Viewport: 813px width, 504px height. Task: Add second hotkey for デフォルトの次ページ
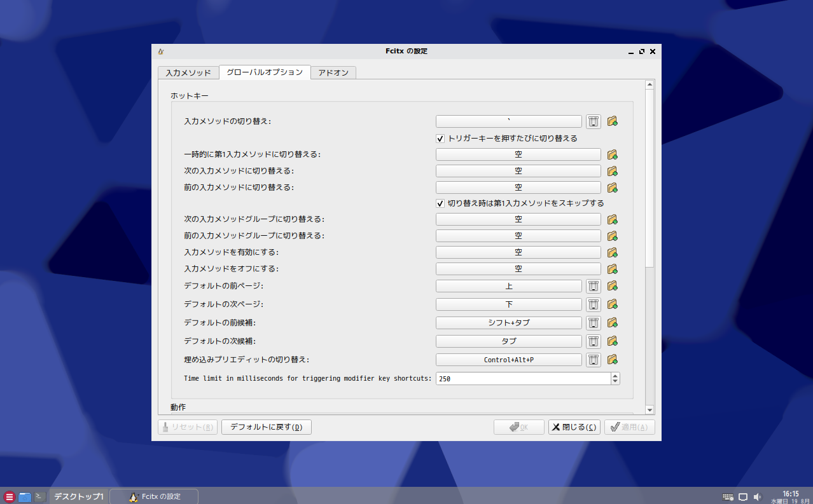click(613, 304)
